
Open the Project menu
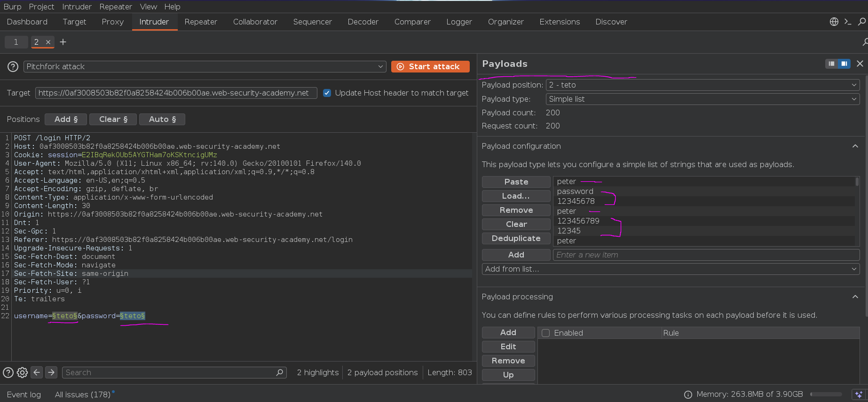[x=41, y=7]
